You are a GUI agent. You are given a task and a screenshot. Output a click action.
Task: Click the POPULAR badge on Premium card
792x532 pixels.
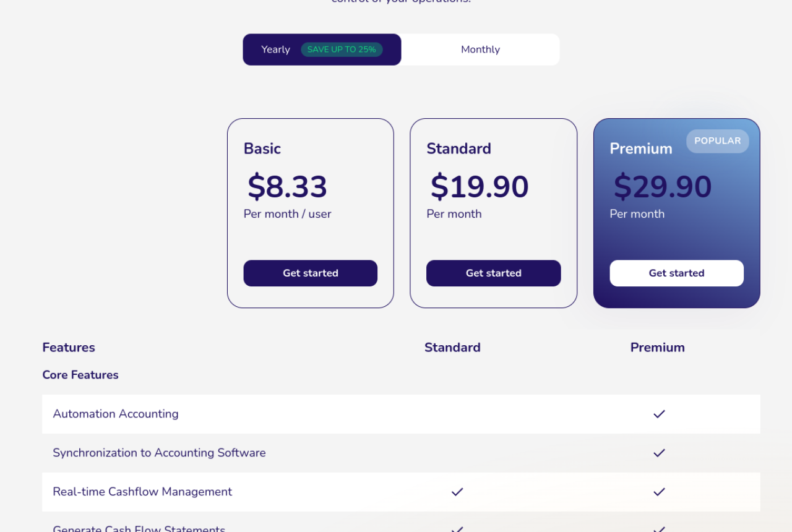click(717, 141)
